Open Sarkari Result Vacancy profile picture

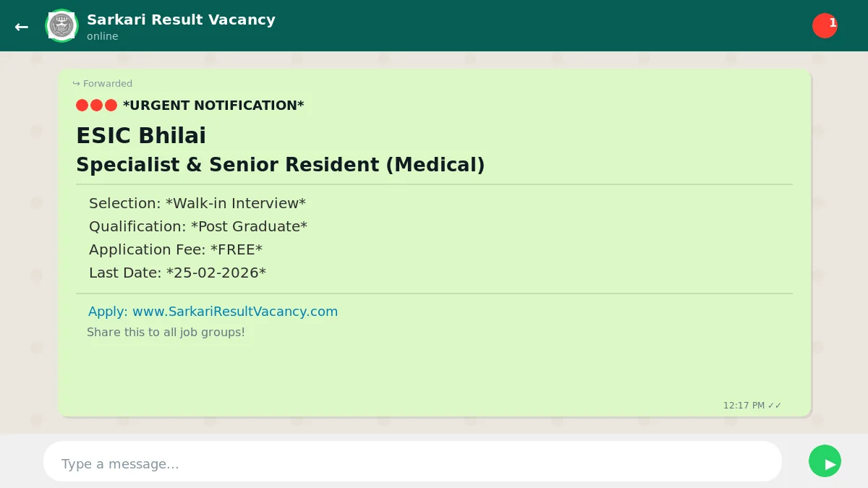click(x=61, y=26)
